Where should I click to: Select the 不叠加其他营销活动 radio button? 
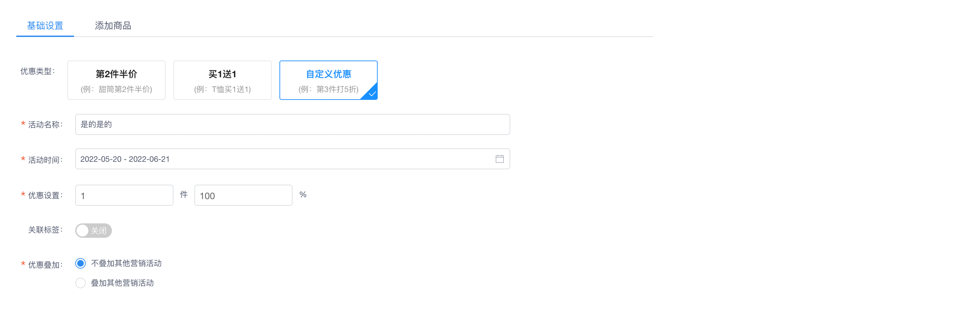(x=81, y=263)
